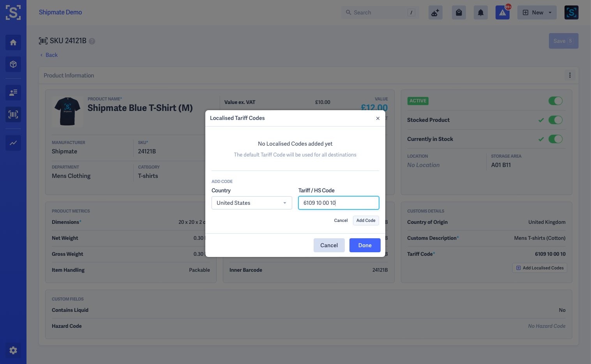Screen dimensions: 591x364
Task: Click the Department value Mens Clothing
Action: [x=71, y=176]
